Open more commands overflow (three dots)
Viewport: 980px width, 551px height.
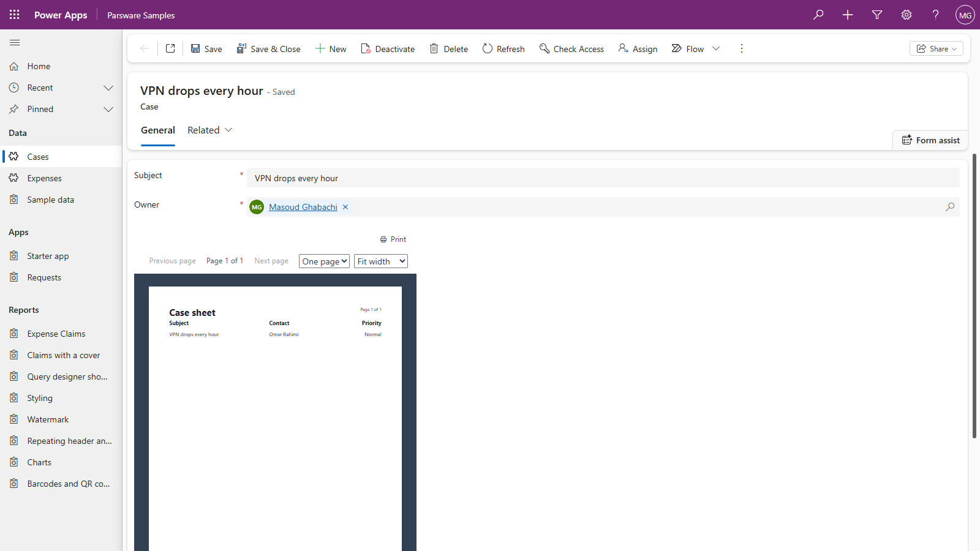tap(742, 48)
